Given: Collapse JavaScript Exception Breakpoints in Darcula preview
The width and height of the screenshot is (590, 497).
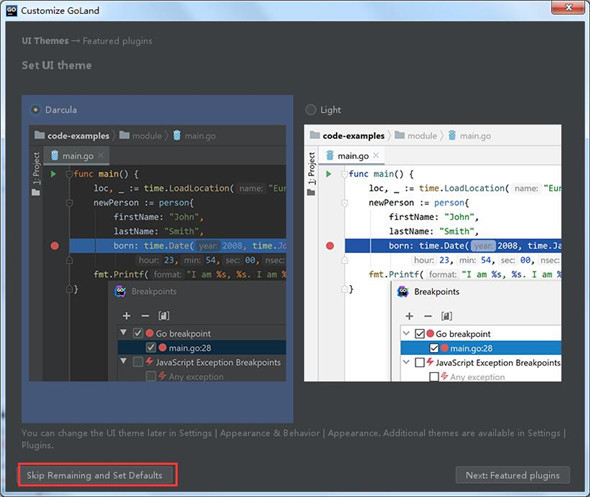Looking at the screenshot, I should 123,361.
